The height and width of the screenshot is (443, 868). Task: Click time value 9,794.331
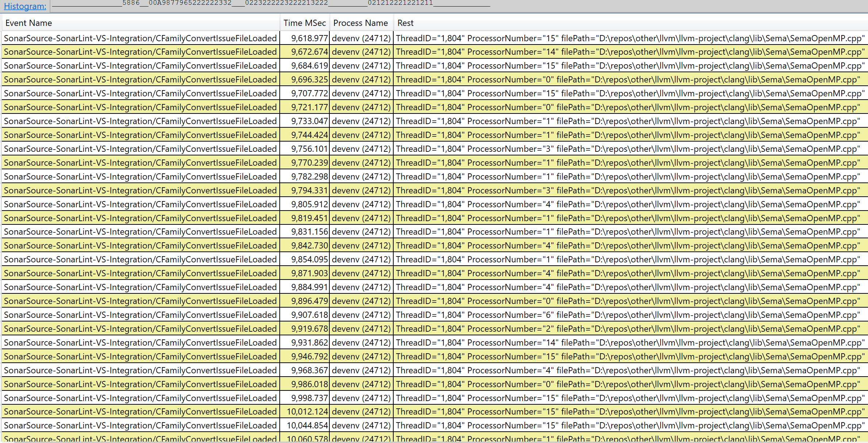[x=309, y=190]
